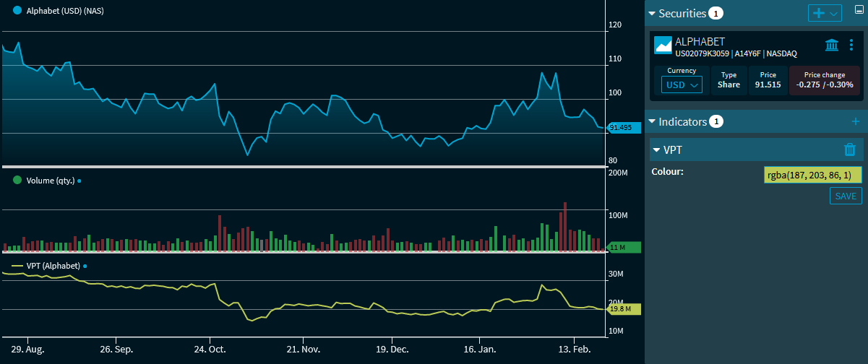868x364 pixels.
Task: Add a new indicator with plus icon
Action: (855, 122)
